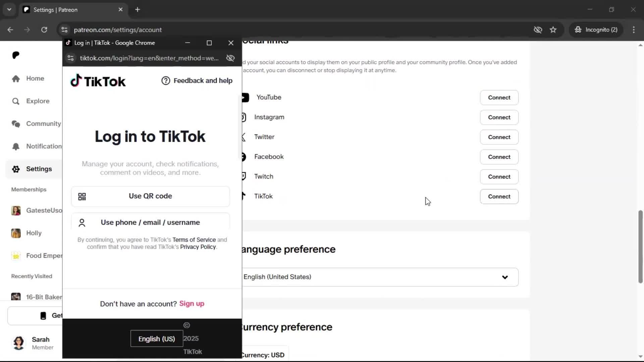
Task: Open a new Chrome tab
Action: 138,10
